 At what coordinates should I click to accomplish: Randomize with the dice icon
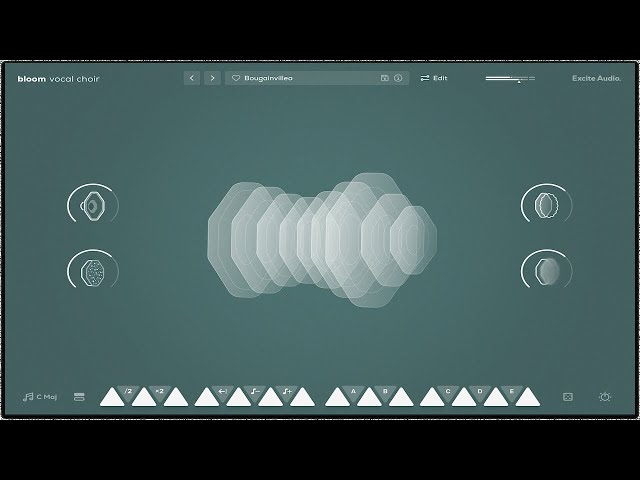[x=568, y=397]
